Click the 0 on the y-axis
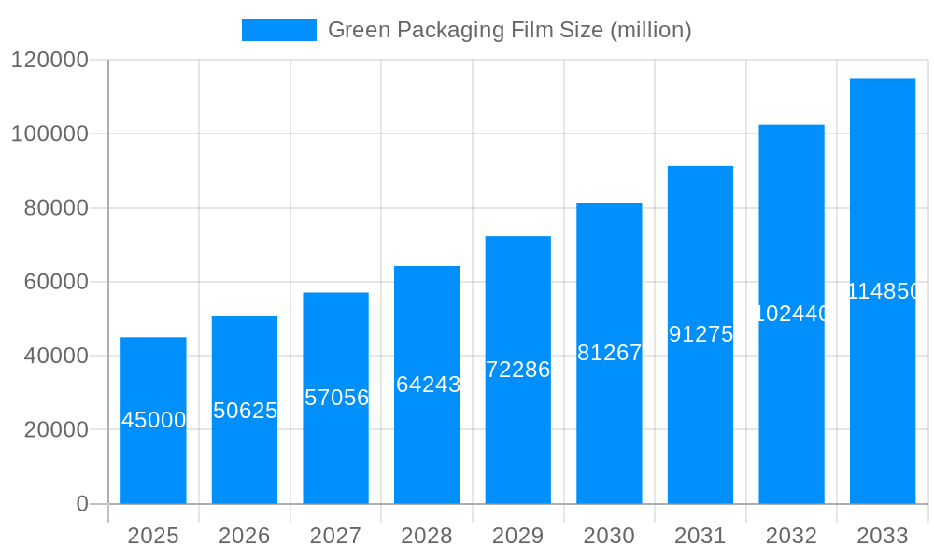The image size is (934, 560). (x=79, y=502)
